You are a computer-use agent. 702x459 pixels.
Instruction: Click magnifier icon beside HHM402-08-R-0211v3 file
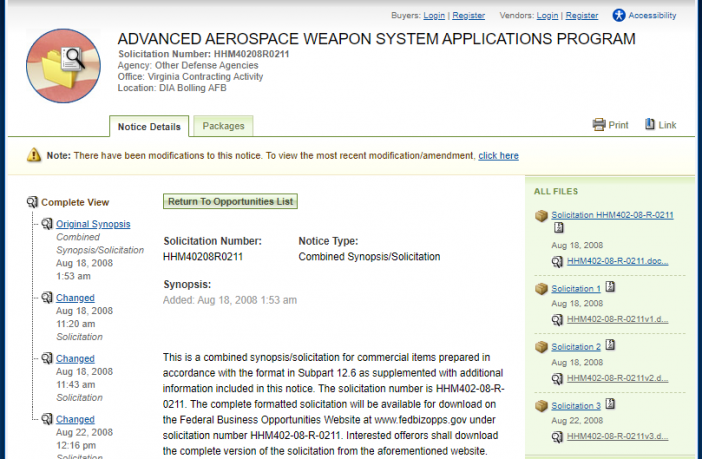(x=557, y=437)
